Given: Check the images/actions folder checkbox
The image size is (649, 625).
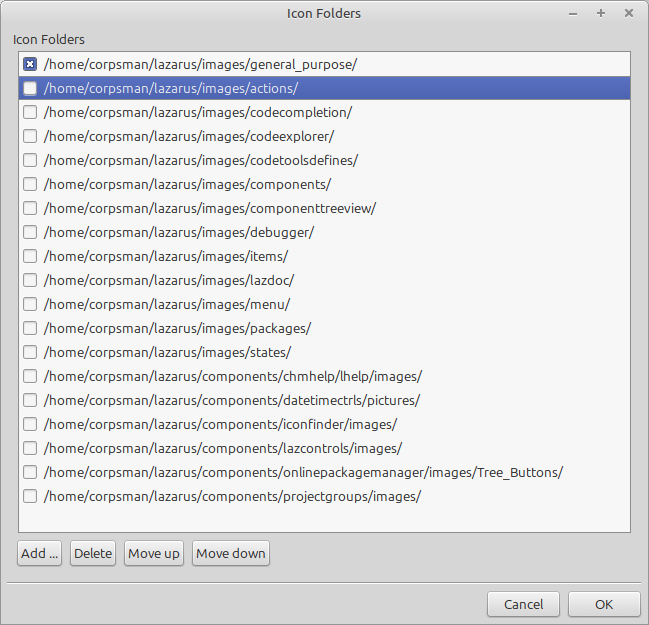Looking at the screenshot, I should point(30,88).
